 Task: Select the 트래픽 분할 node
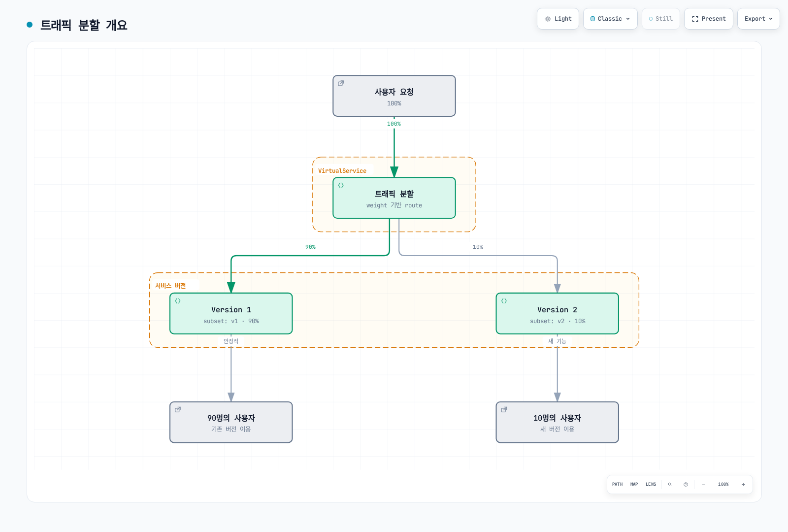(x=394, y=198)
